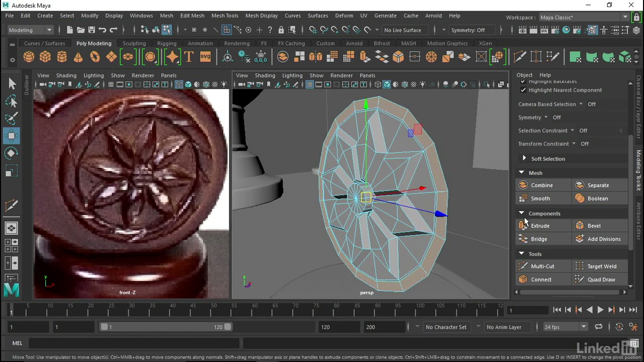This screenshot has width=644, height=362.
Task: Select the Move tool in toolbox
Action: click(x=12, y=136)
